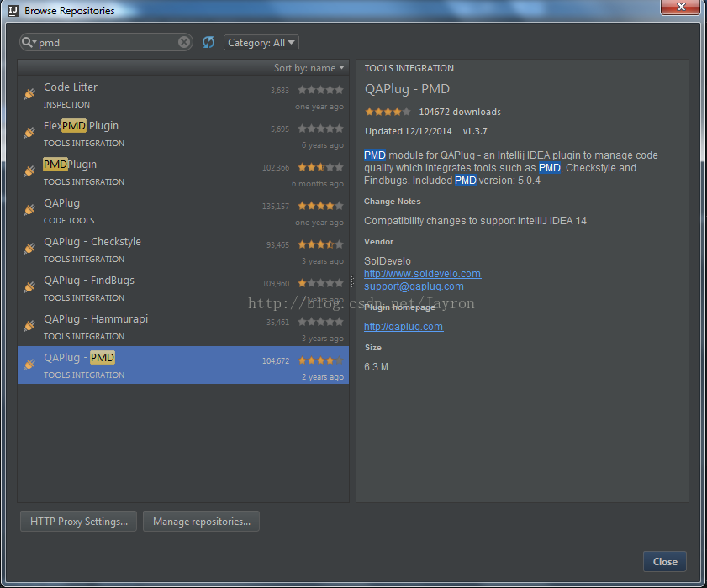Click the PMDPlugin plug icon
The height and width of the screenshot is (588, 707).
point(29,171)
